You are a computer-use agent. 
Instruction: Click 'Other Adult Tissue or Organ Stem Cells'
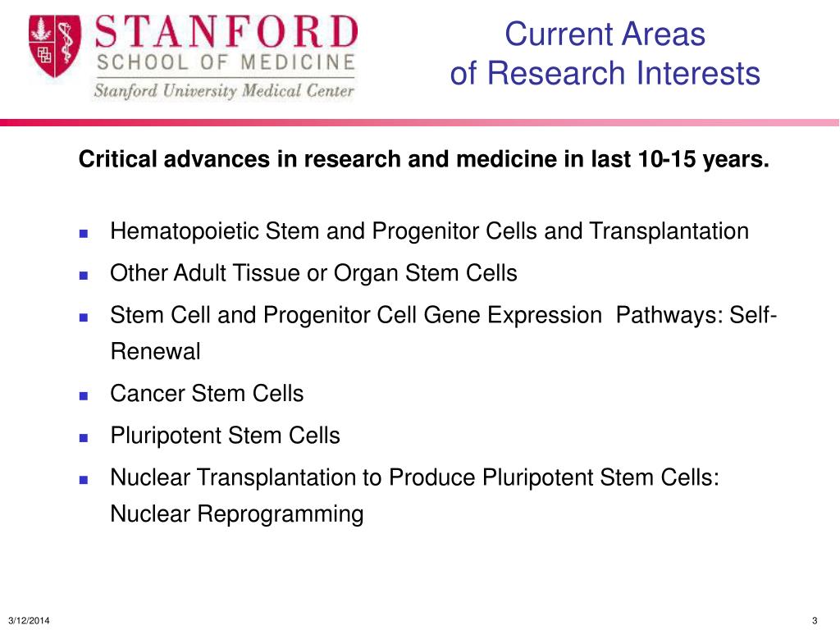313,273
